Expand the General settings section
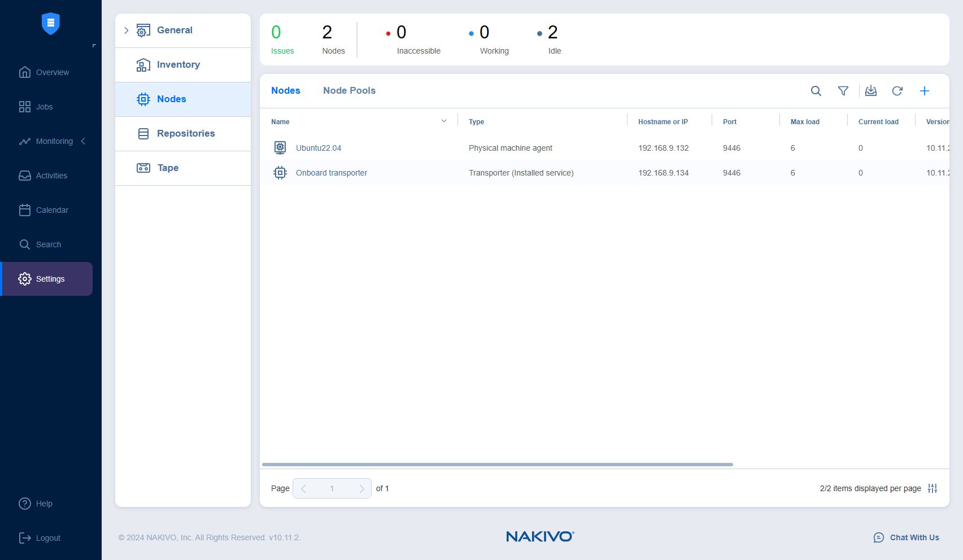Viewport: 963px width, 560px height. [127, 30]
